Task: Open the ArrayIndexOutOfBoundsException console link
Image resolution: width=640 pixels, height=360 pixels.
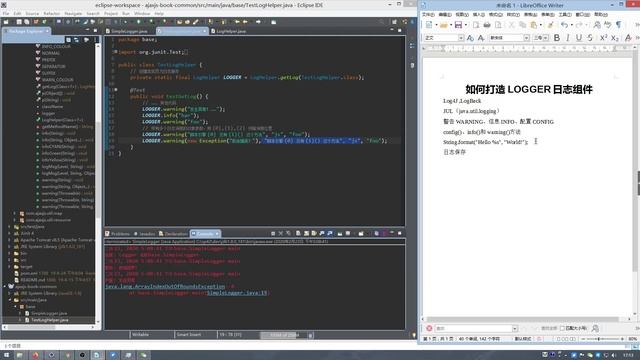Action: click(x=165, y=287)
